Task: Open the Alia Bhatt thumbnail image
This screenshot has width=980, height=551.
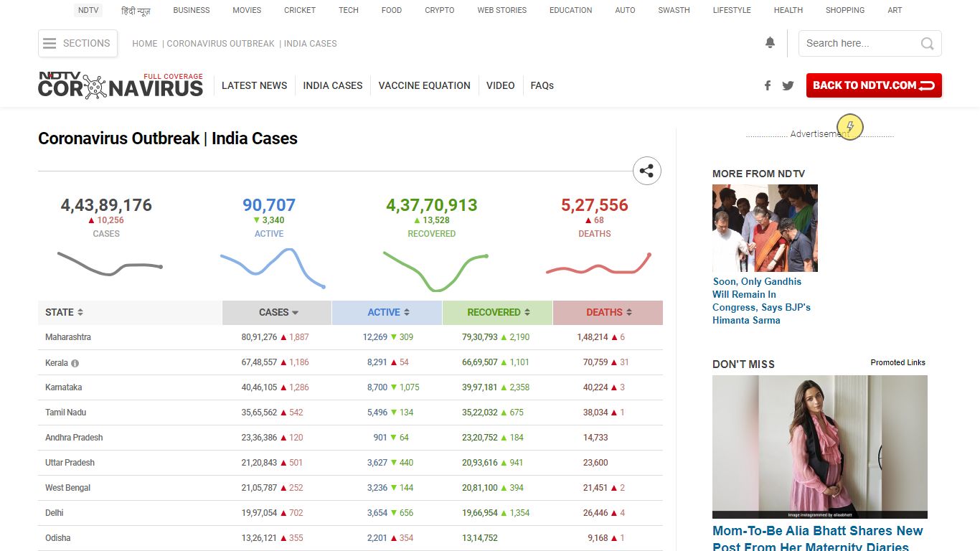Action: tap(820, 447)
